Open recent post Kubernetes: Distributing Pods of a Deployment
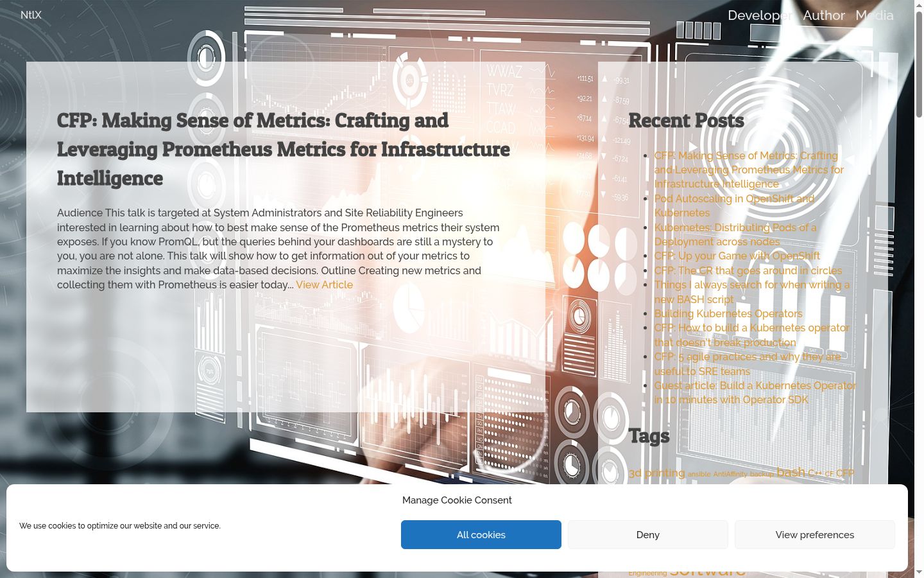Viewport: 924px width, 578px height. [735, 234]
